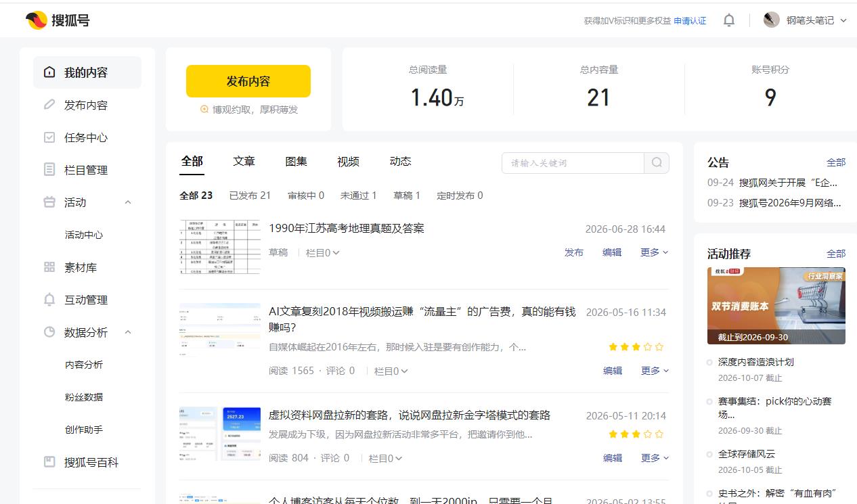Open activity 深度内容造浪计划

[756, 362]
